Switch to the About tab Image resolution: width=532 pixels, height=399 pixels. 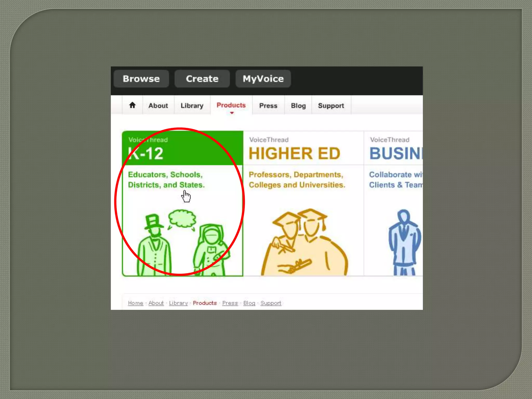coord(158,106)
